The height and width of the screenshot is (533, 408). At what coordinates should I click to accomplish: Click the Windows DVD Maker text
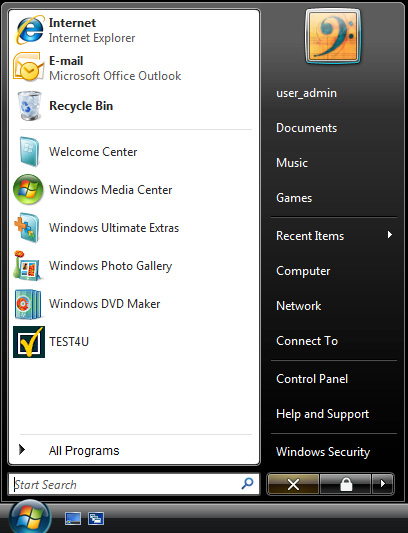tap(104, 304)
